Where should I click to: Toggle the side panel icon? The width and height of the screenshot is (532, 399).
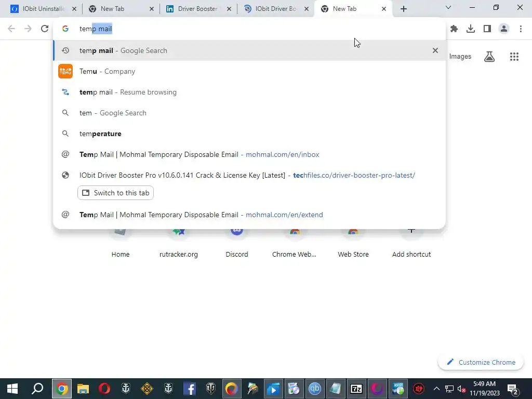[487, 29]
